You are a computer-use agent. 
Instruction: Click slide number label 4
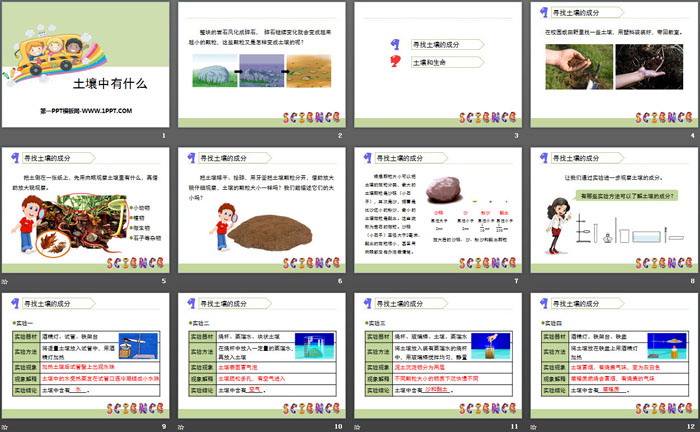point(693,135)
